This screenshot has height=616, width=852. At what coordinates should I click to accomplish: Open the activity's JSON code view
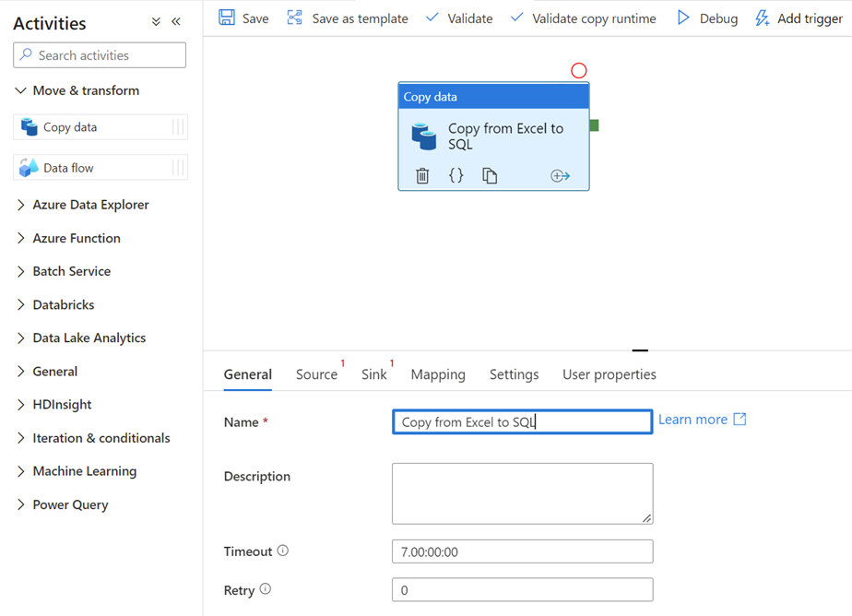(456, 175)
